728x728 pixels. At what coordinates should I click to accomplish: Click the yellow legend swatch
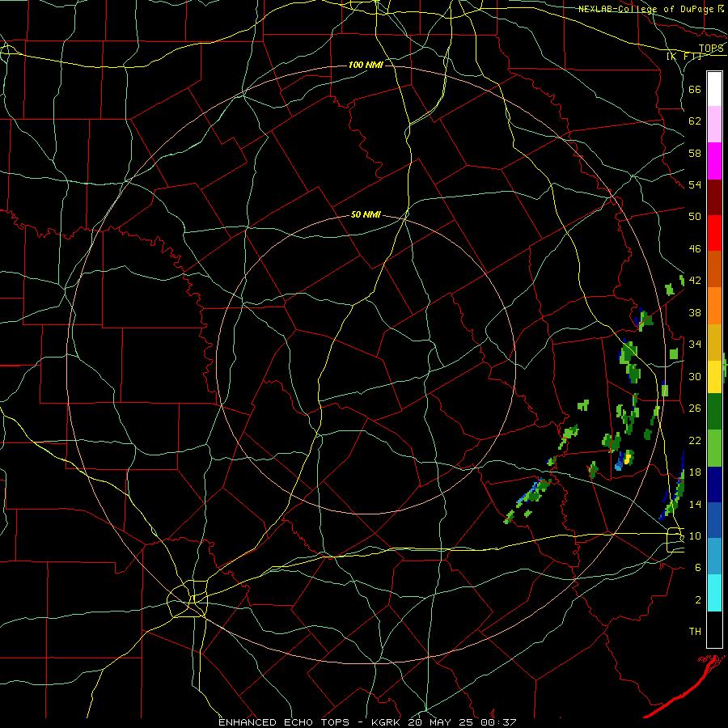[x=714, y=376]
